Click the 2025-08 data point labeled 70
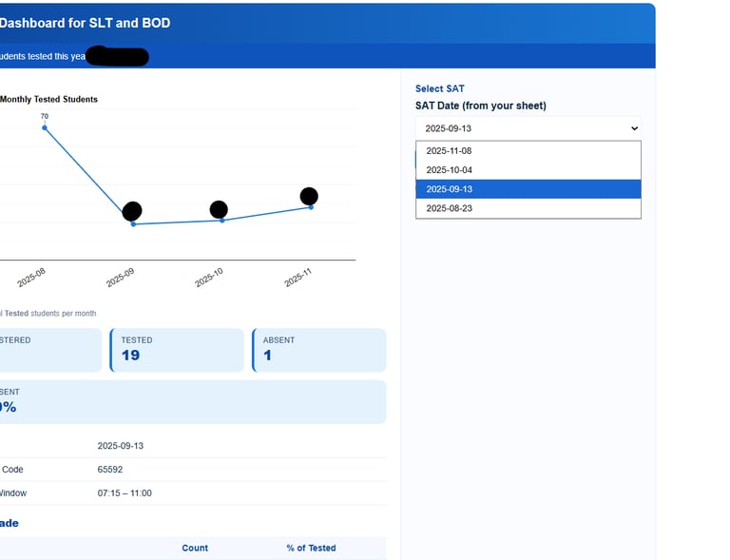Image resolution: width=730 pixels, height=560 pixels. [x=45, y=127]
